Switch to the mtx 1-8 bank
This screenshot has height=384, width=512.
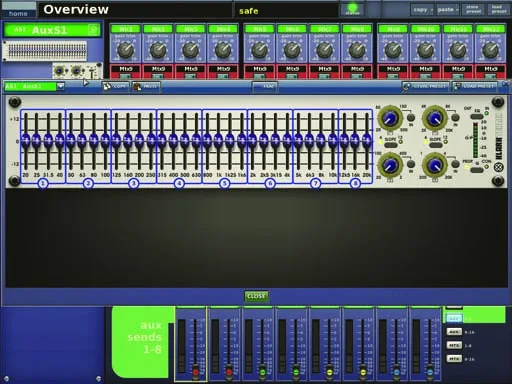pos(454,345)
